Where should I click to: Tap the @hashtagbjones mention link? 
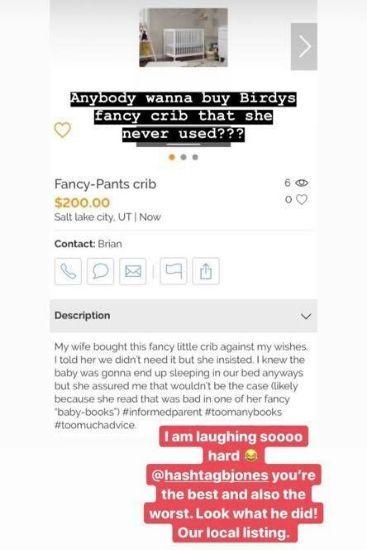tap(210, 475)
